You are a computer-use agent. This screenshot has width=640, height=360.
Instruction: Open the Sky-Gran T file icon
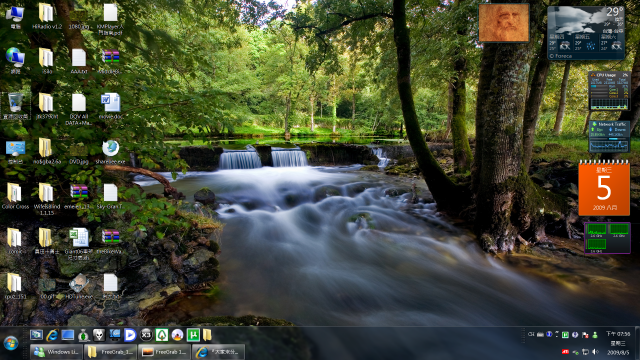click(110, 196)
